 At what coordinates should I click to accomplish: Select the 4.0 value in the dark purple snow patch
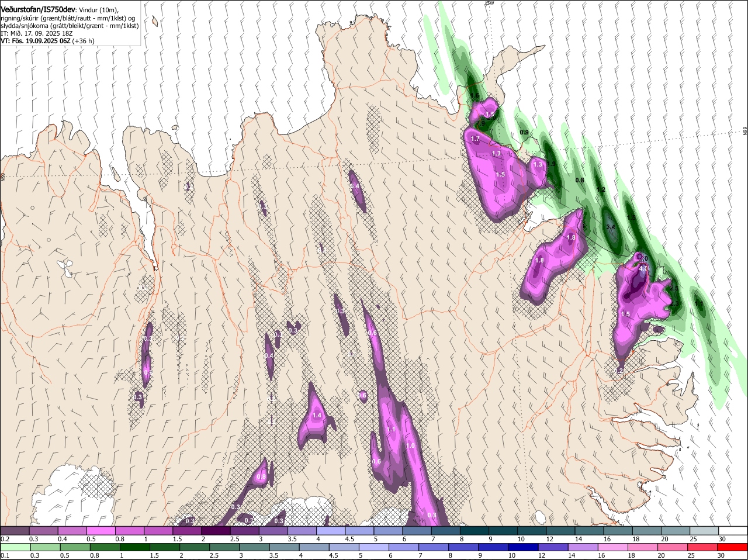click(643, 268)
